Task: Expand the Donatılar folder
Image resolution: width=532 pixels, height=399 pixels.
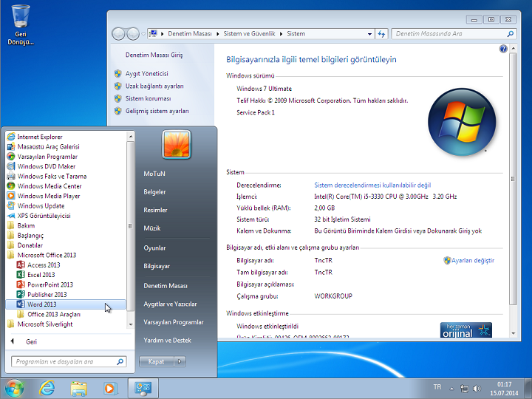Action: click(x=25, y=245)
